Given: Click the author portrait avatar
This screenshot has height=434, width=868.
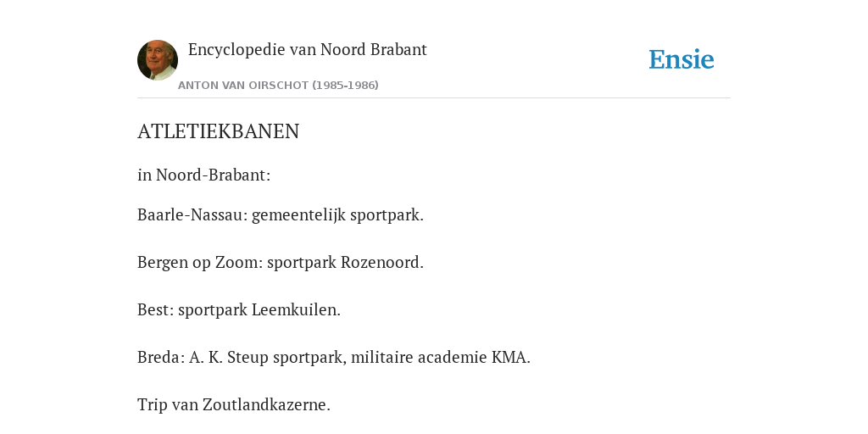Looking at the screenshot, I should coord(158,60).
